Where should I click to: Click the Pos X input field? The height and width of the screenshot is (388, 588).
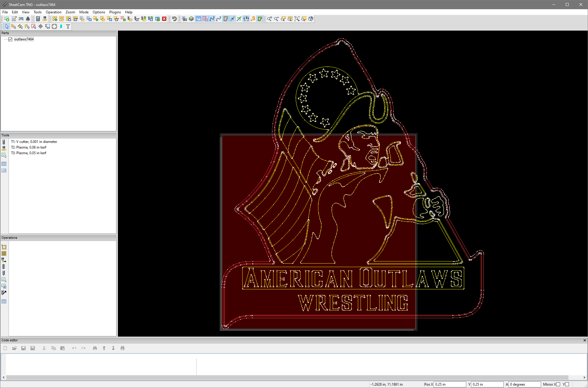point(450,384)
